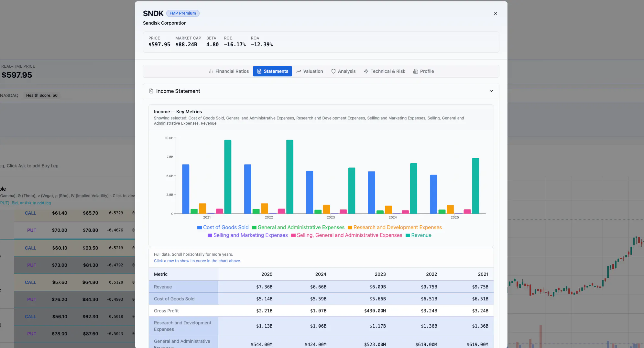Image resolution: width=644 pixels, height=348 pixels.
Task: Click the $78.00 PUT bid in background
Action: click(60, 334)
